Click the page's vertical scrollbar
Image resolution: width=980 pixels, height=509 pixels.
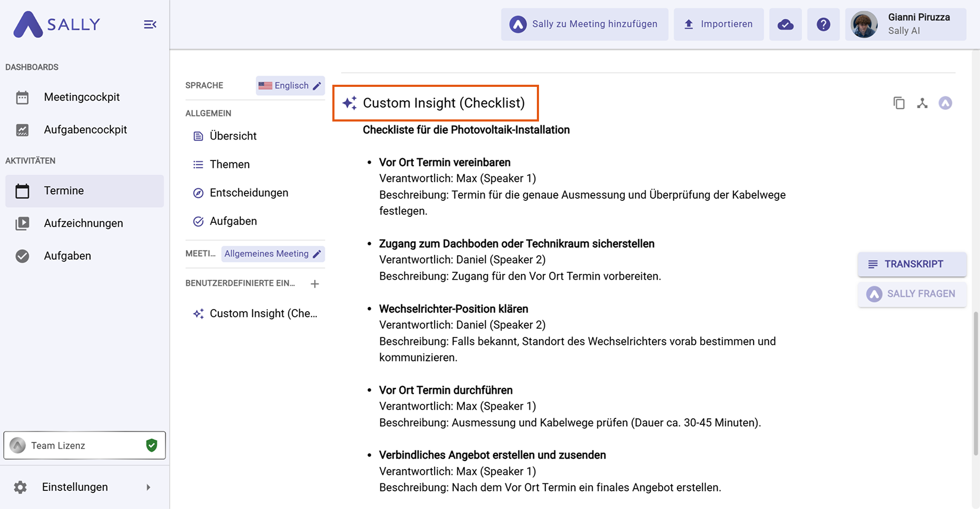click(976, 384)
